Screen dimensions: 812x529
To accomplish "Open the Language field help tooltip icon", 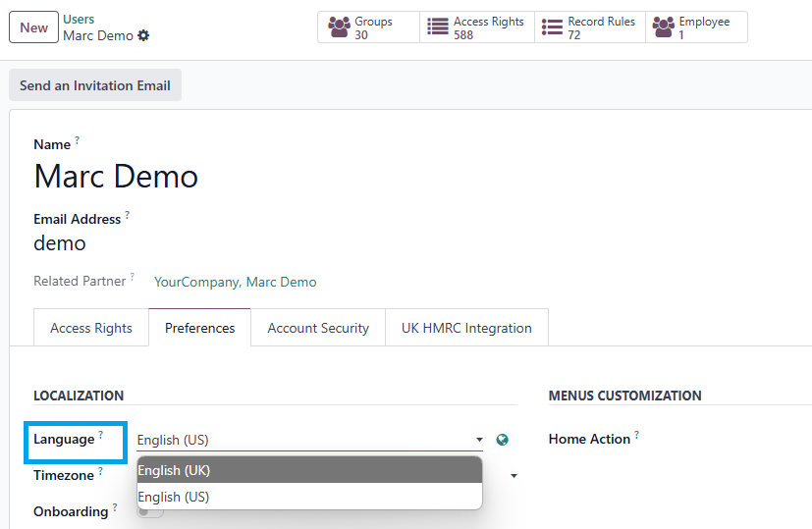I will [x=101, y=435].
